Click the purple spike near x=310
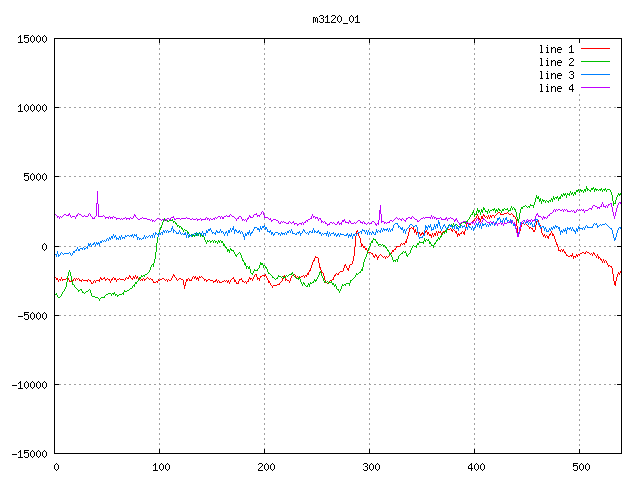 tap(380, 210)
